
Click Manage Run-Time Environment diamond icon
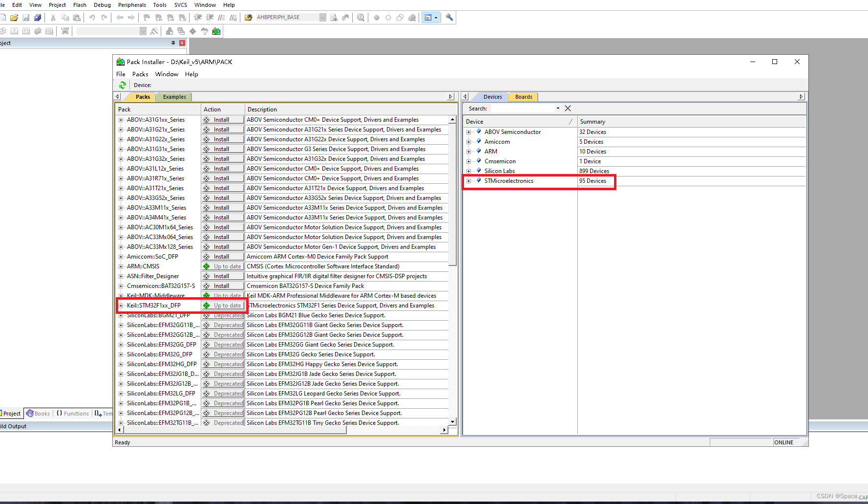[x=192, y=31]
